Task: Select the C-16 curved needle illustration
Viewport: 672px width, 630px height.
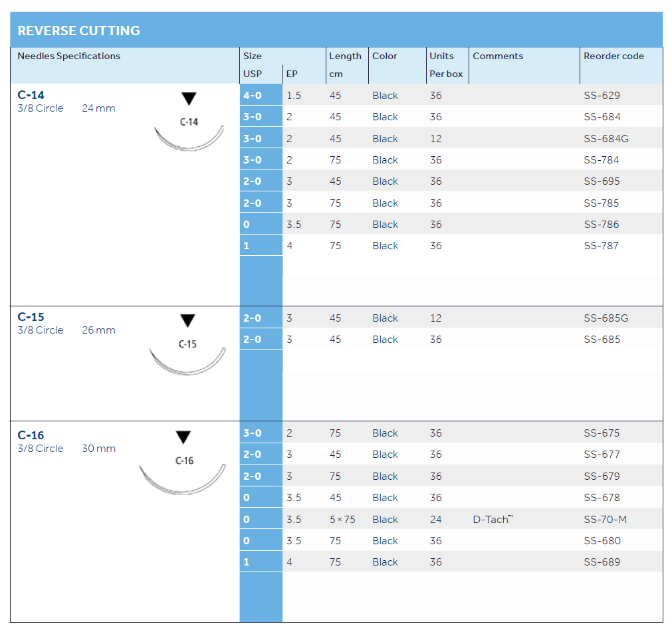Action: 184,480
